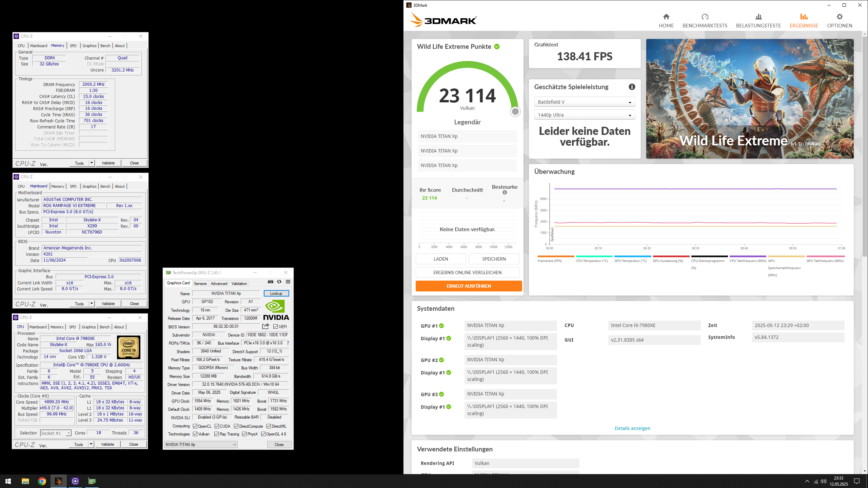Toggle the OpenGL 4.6 checkbox in GPU-Z
The height and width of the screenshot is (488, 868).
263,434
